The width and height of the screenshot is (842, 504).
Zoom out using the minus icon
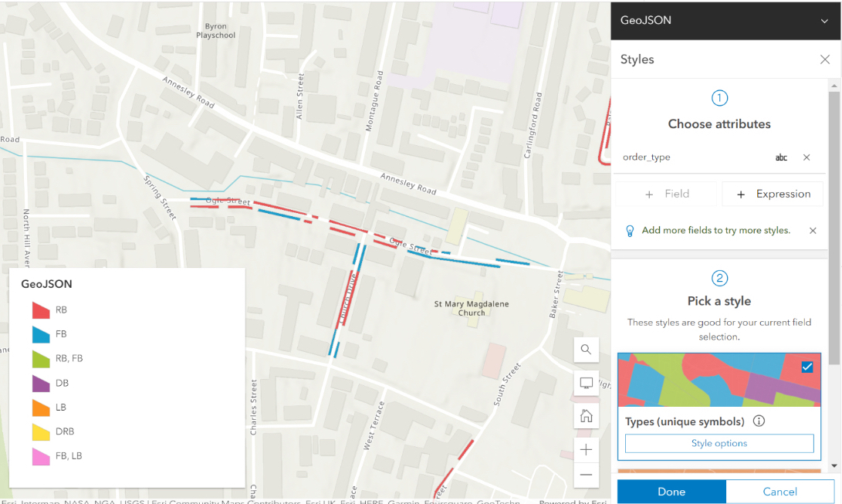pyautogui.click(x=586, y=477)
